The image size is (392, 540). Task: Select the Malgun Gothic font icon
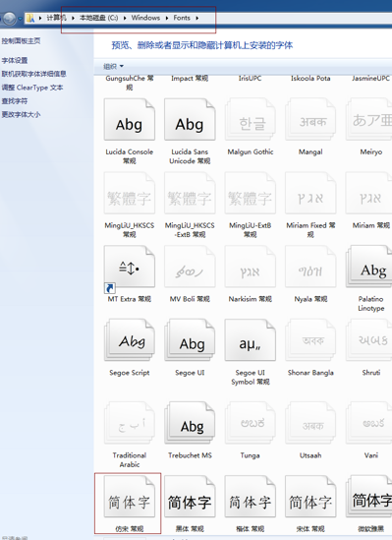250,119
